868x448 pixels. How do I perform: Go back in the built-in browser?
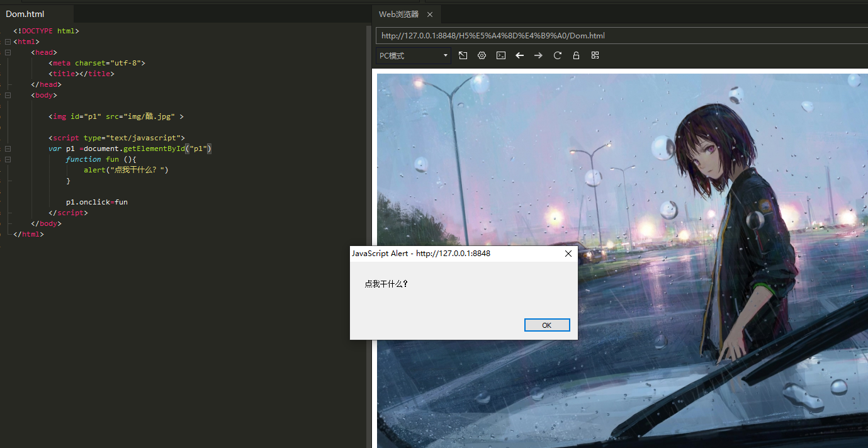point(519,55)
